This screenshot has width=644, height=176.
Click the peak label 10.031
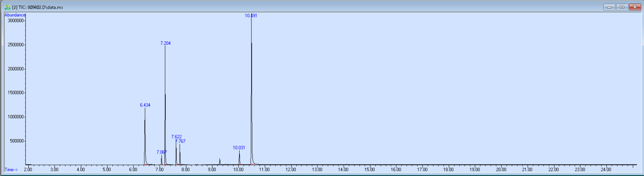point(239,148)
